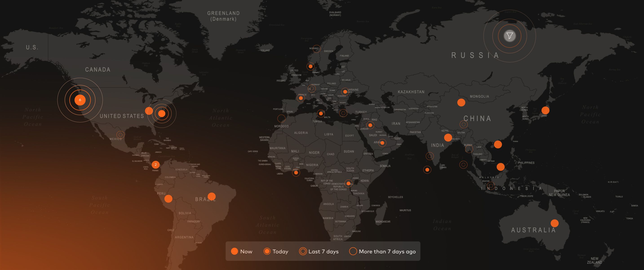
Task: Select the solid marker in Australia
Action: point(555,223)
